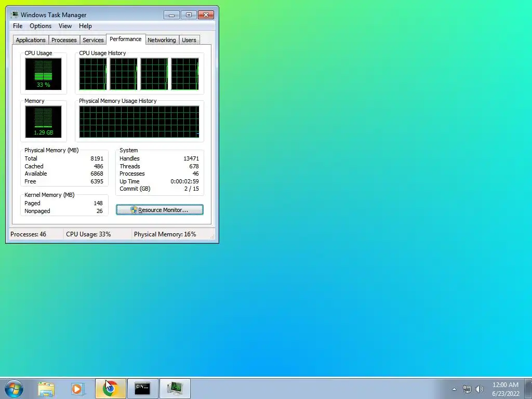
Task: Click the fourth CPU Usage History graph
Action: coord(185,74)
